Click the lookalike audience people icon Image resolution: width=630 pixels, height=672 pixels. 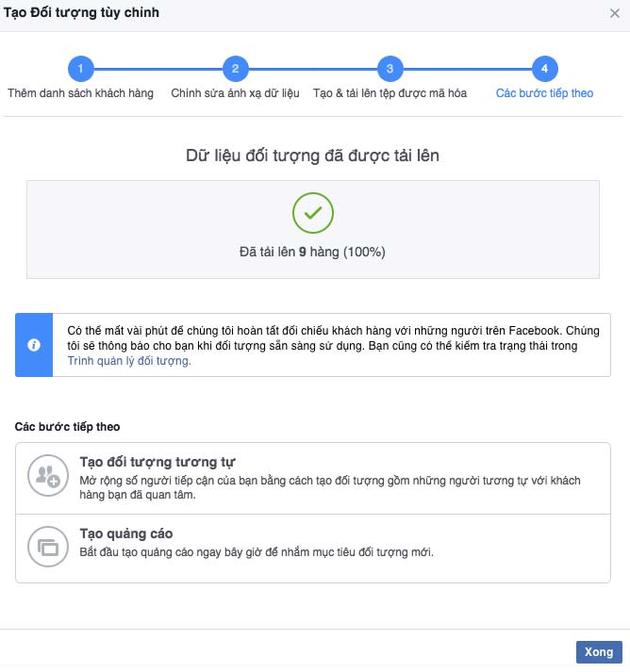(48, 475)
